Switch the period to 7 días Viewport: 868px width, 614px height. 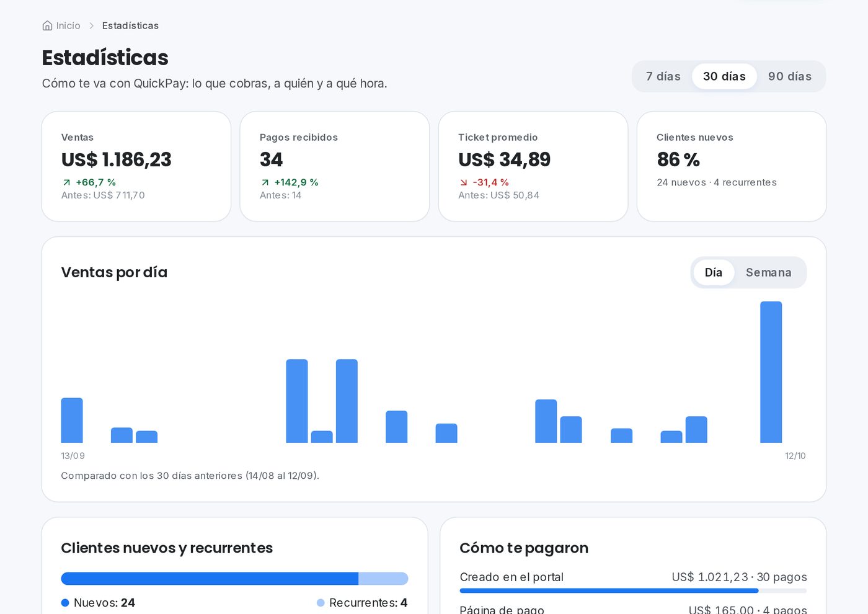663,76
